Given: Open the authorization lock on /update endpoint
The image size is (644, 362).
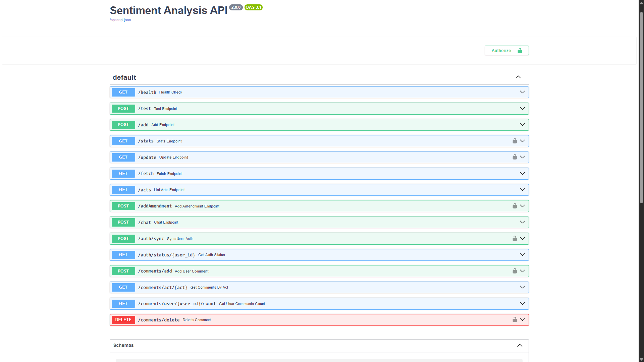Looking at the screenshot, I should click(x=515, y=157).
